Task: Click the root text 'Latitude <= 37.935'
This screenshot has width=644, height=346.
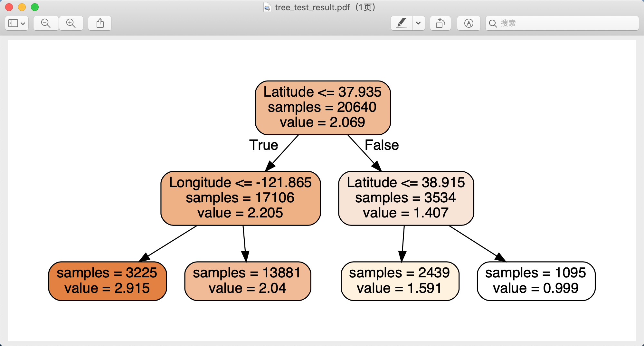Action: (322, 92)
